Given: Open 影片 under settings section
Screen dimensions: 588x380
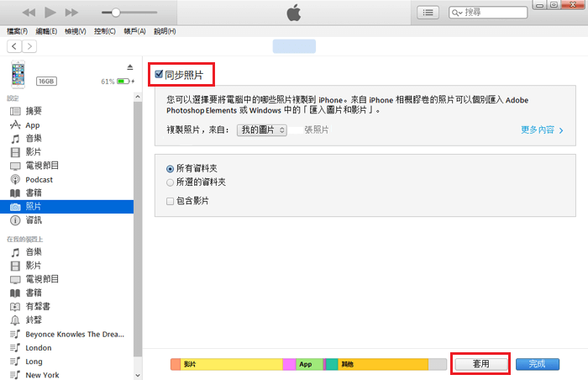Looking at the screenshot, I should pos(66,152).
